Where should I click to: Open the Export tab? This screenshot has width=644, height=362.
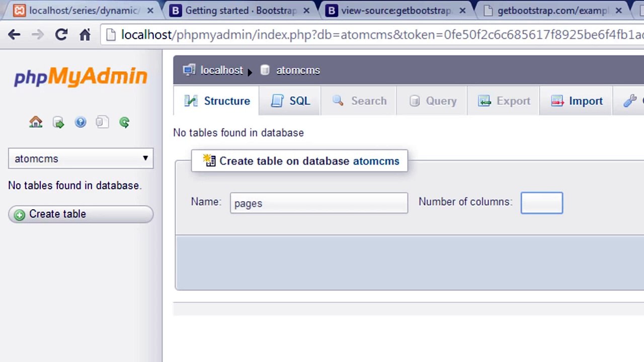[503, 101]
